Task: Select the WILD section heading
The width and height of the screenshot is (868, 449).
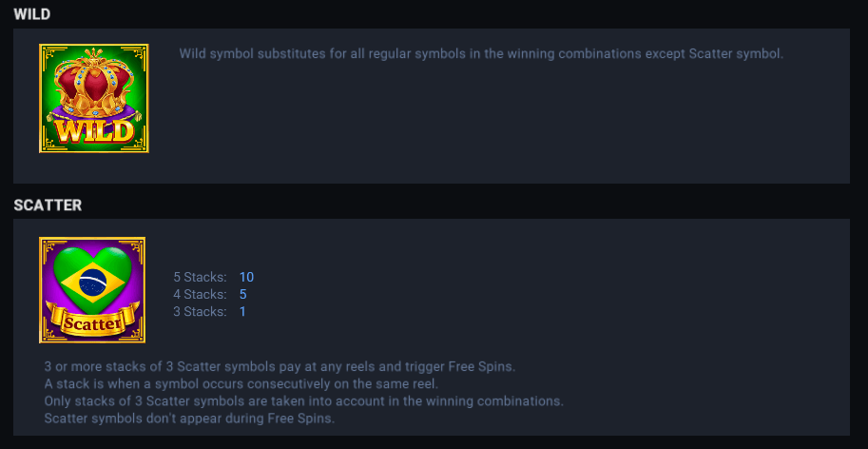Action: pyautogui.click(x=31, y=14)
